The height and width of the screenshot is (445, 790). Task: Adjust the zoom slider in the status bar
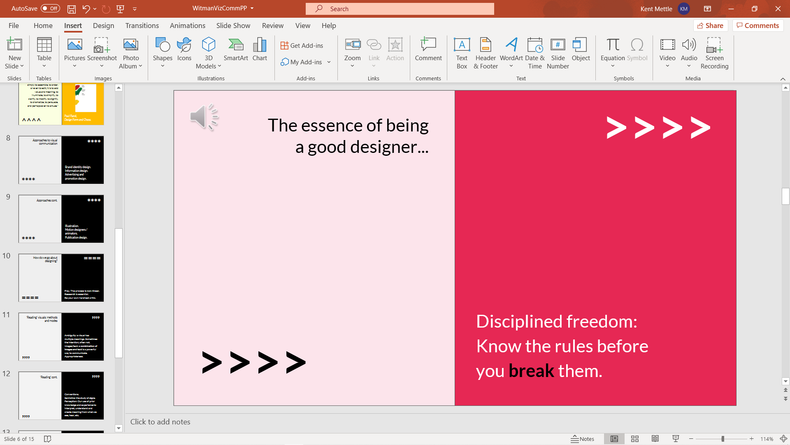pyautogui.click(x=723, y=439)
